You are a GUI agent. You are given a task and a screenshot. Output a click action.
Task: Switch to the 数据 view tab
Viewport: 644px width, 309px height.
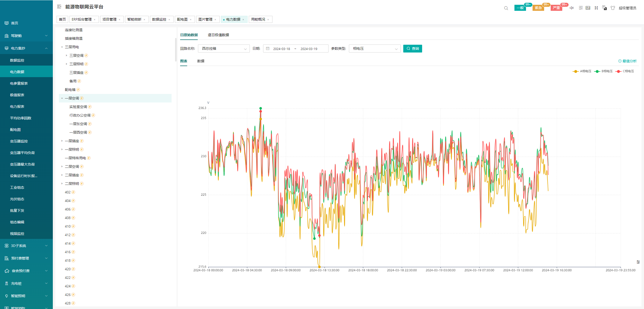201,61
